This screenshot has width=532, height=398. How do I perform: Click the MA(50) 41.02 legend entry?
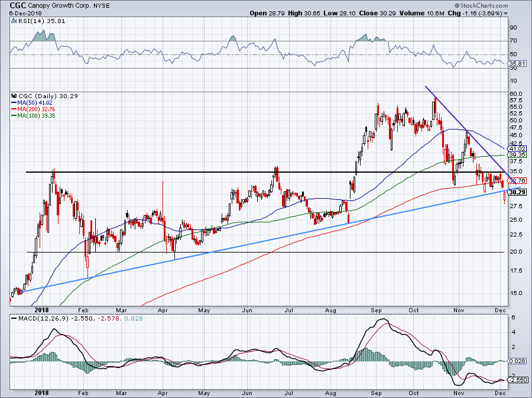(32, 102)
